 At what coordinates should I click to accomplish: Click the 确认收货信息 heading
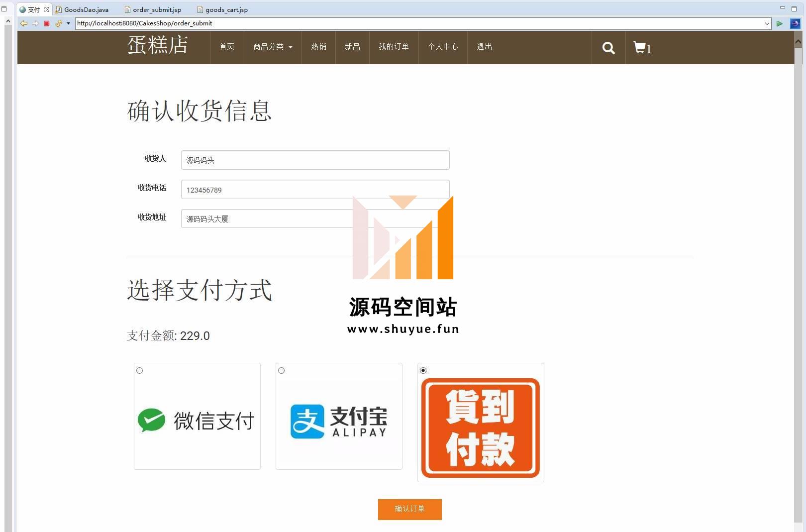click(200, 110)
